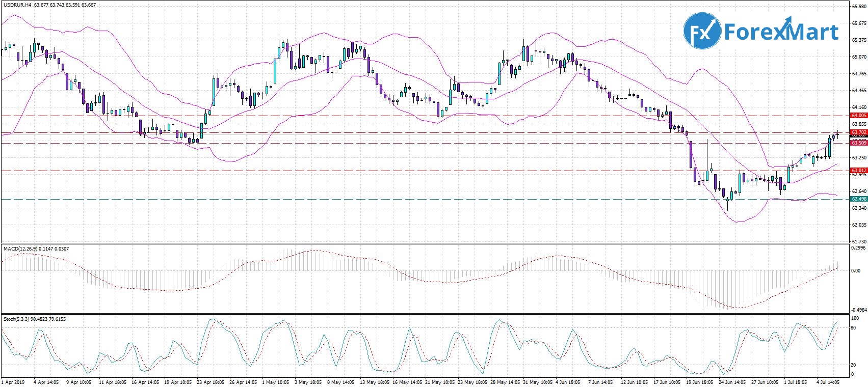Click the 100 level on Stochastic scale
This screenshot has height=388, width=868.
pos(855,318)
